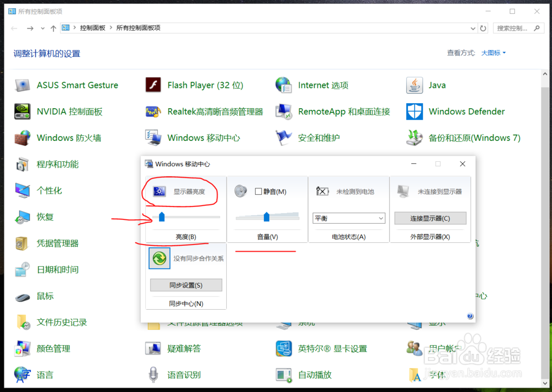Open 自动播放 icon
Screen dimensions: 552x392
point(283,375)
